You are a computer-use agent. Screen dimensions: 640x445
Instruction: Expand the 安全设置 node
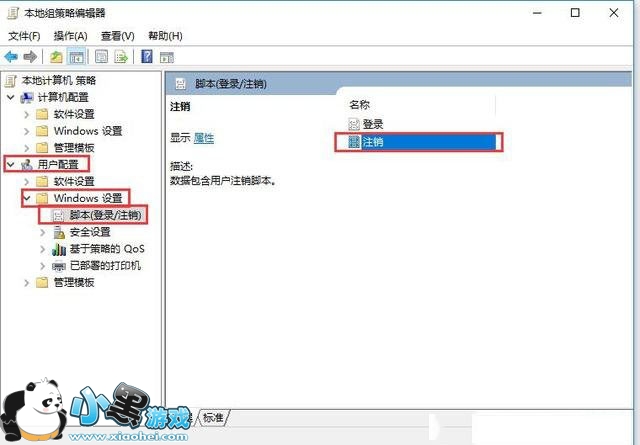point(42,232)
